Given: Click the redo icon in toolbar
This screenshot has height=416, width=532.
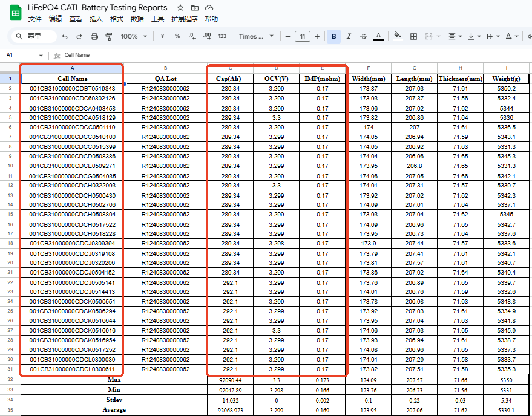Looking at the screenshot, I should click(x=79, y=37).
